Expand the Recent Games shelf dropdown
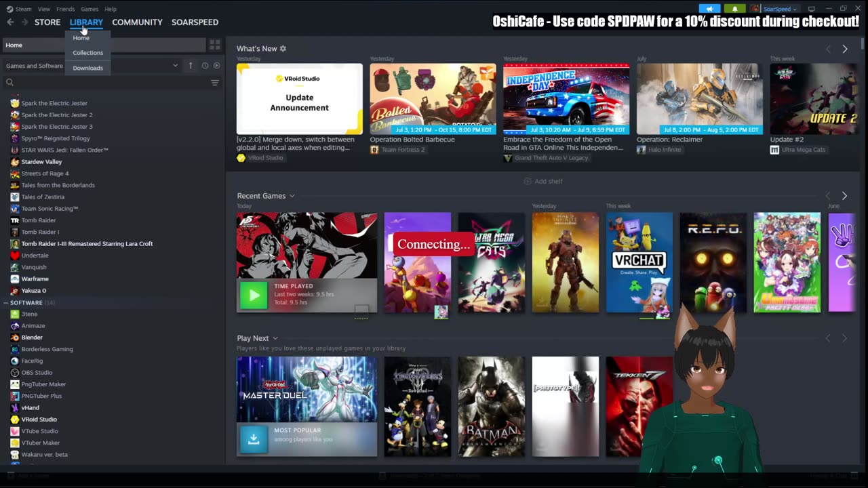Viewport: 868px width, 488px height. point(292,196)
